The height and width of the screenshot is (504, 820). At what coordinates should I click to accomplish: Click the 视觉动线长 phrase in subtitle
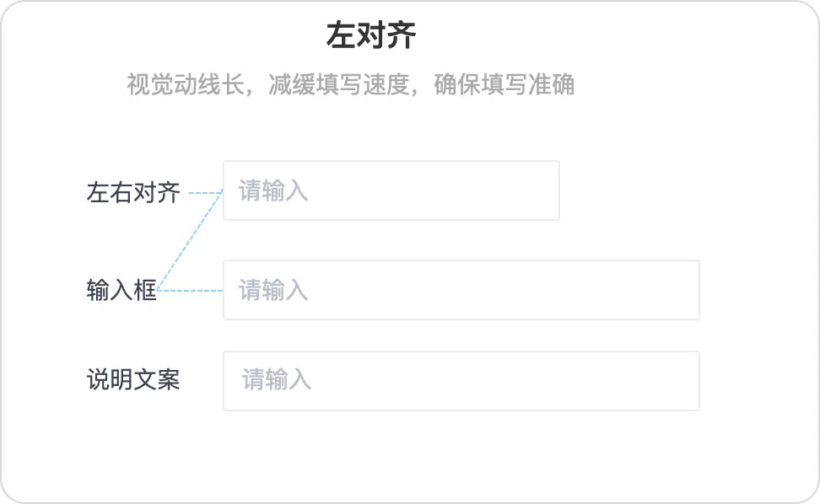pyautogui.click(x=185, y=84)
